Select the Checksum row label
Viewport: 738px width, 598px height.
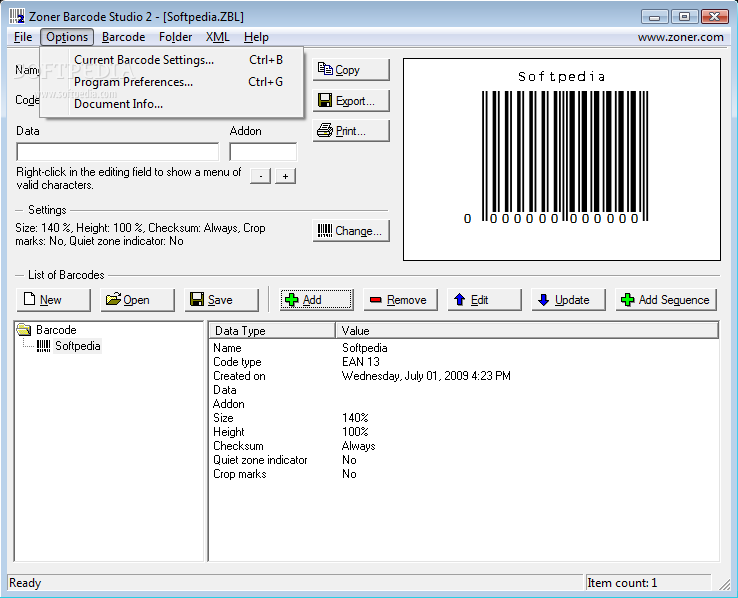coord(238,446)
